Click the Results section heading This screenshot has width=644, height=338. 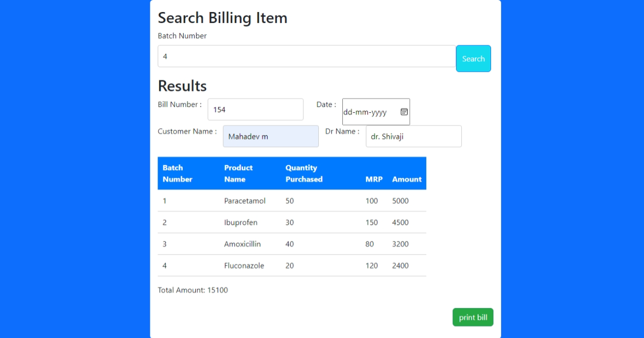pyautogui.click(x=182, y=86)
